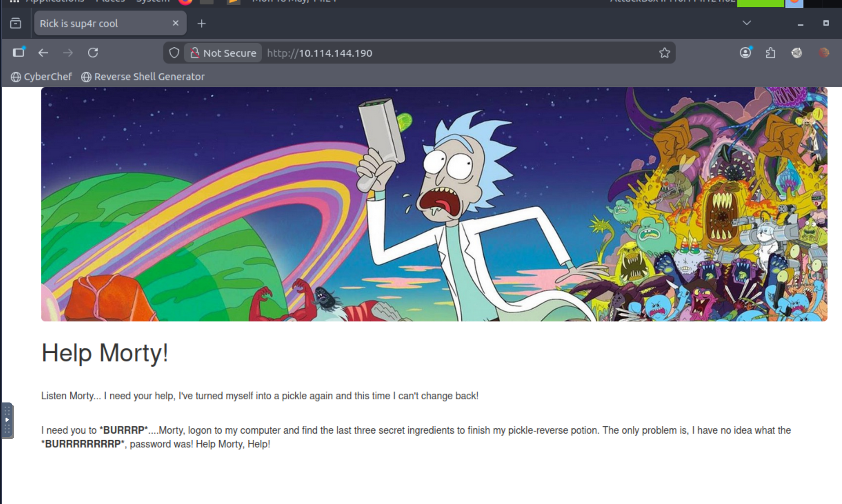
Task: Open the CyberChef bookmark
Action: click(x=41, y=77)
